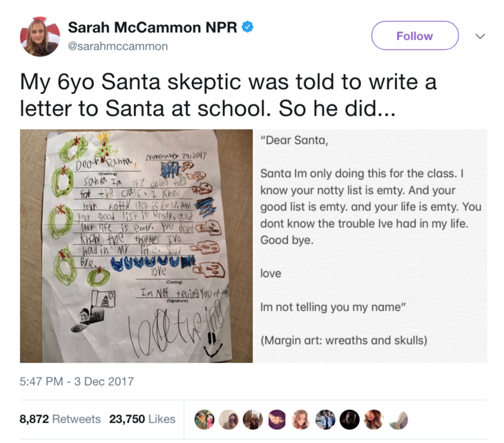View the 8,872 Retweets list
Image resolution: width=504 pixels, height=443 pixels.
(x=60, y=419)
